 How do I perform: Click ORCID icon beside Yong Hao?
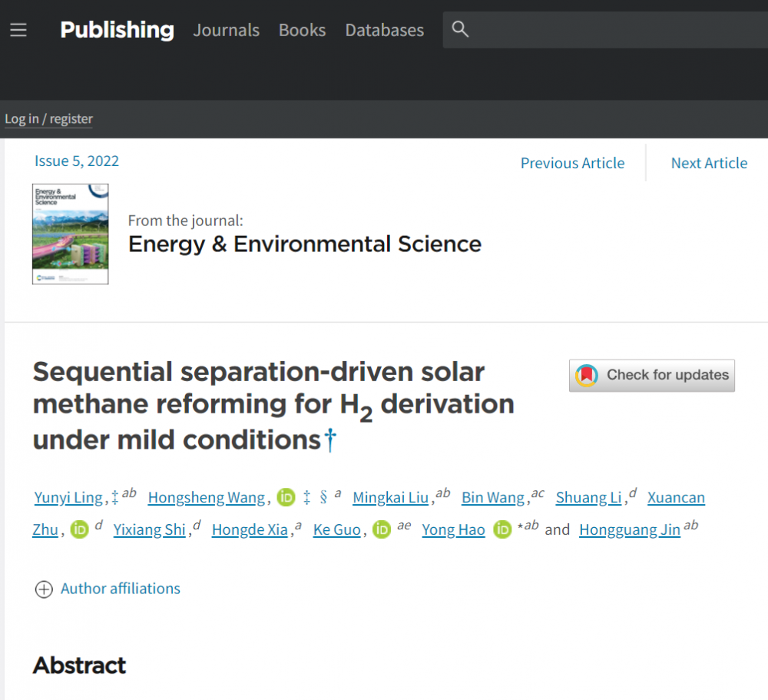coord(502,529)
